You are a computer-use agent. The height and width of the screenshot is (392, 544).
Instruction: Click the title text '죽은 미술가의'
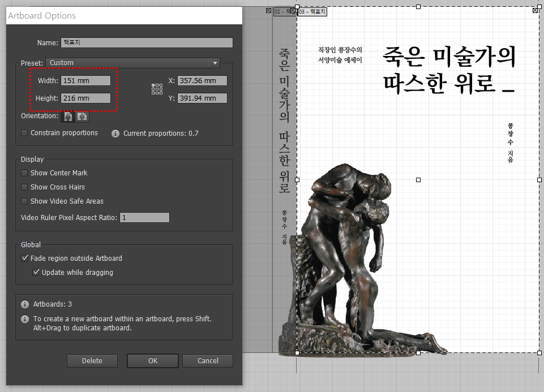pyautogui.click(x=449, y=57)
